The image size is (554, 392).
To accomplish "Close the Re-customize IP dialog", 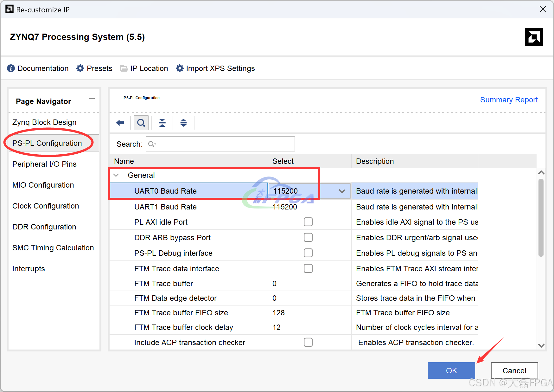I will 543,10.
